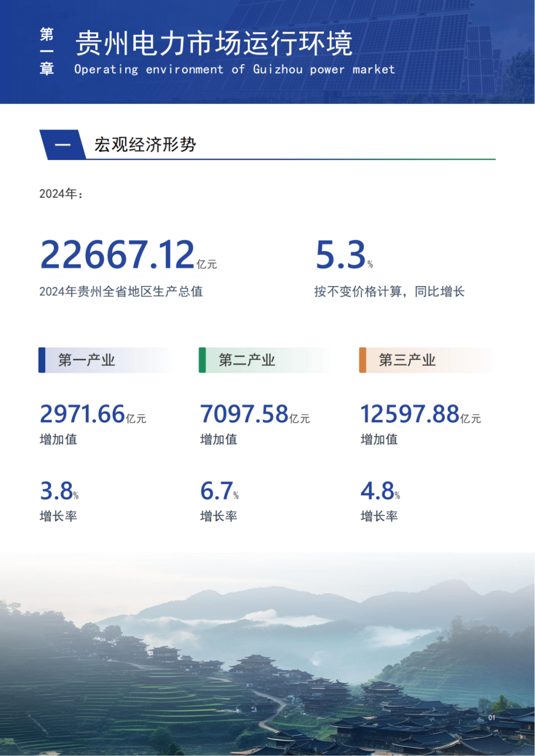Click the value 7097.58 亿元
This screenshot has height=756, width=535.
pos(255,414)
